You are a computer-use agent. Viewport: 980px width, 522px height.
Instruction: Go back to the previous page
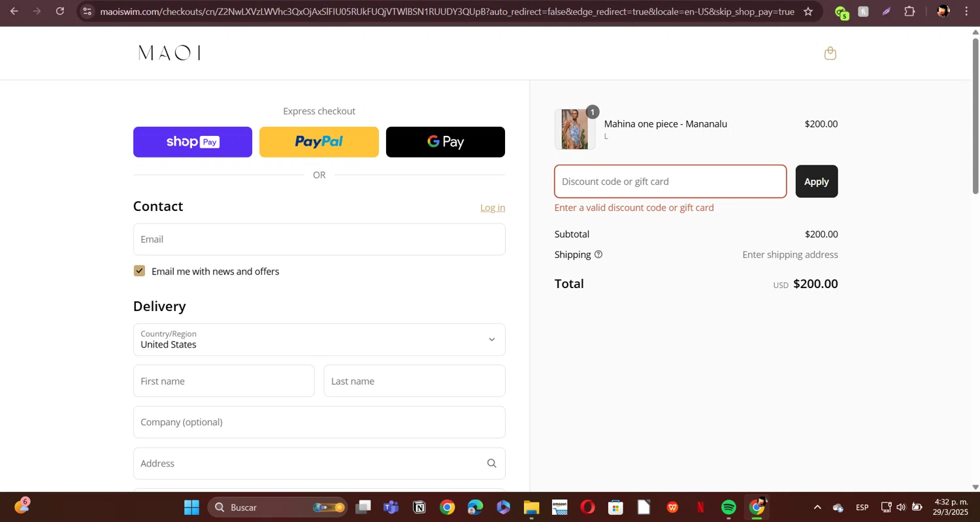click(x=14, y=11)
